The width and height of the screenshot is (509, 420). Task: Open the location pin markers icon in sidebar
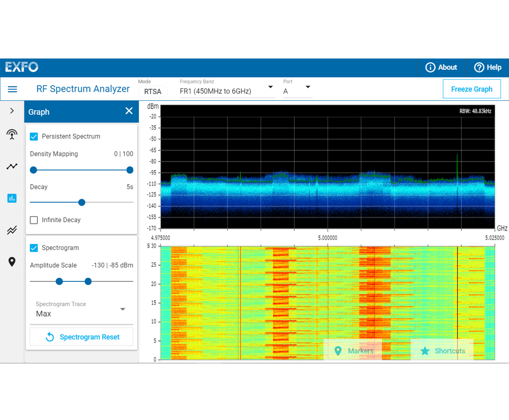point(12,261)
